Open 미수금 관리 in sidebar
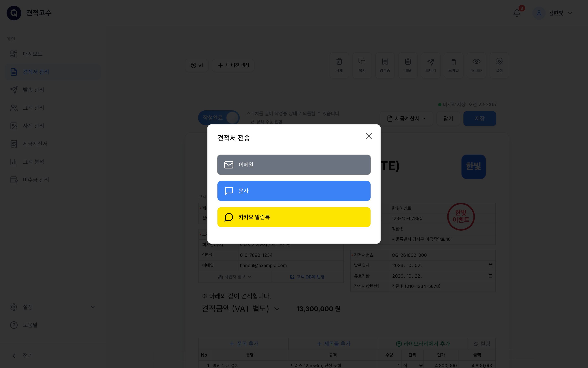588x368 pixels. click(53, 180)
